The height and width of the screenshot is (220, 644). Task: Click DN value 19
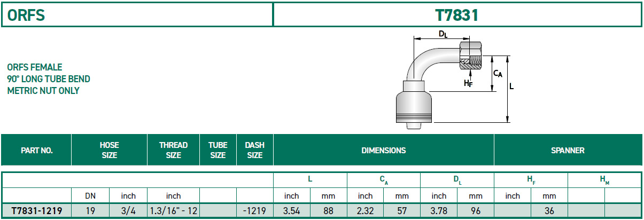[90, 211]
